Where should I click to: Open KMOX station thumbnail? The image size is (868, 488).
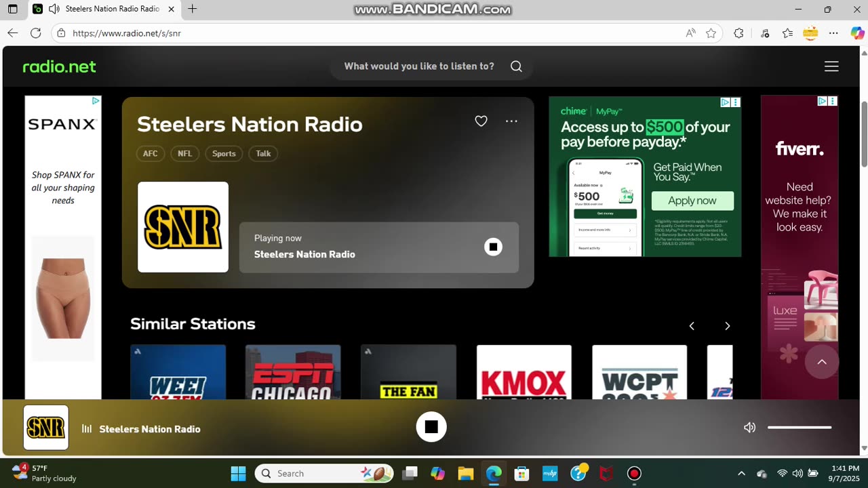coord(524,371)
